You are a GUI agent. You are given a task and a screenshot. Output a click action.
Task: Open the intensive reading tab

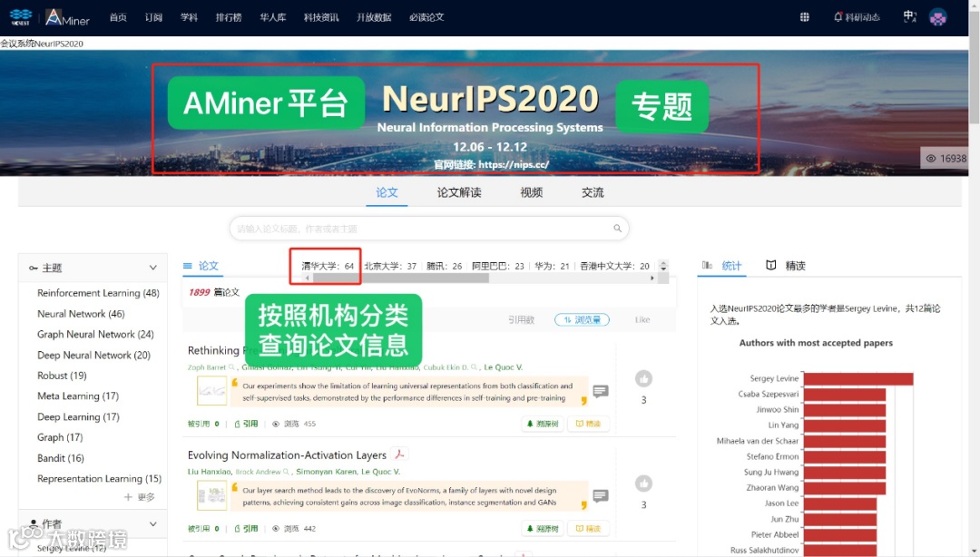795,266
